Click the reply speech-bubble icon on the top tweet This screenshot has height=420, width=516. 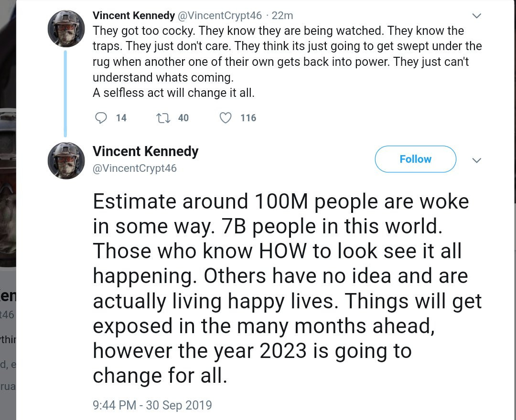coord(101,118)
